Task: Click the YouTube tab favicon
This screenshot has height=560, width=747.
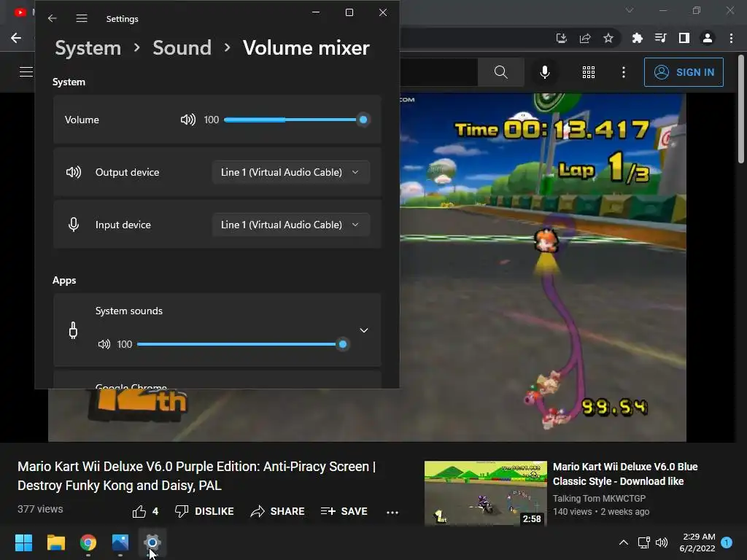Action: (20, 12)
